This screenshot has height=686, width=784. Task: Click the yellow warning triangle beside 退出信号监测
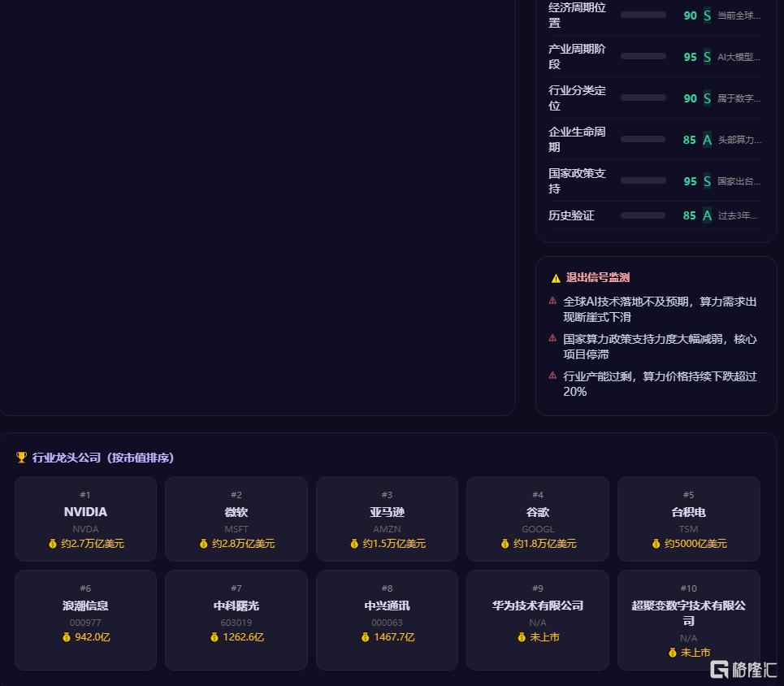point(556,278)
